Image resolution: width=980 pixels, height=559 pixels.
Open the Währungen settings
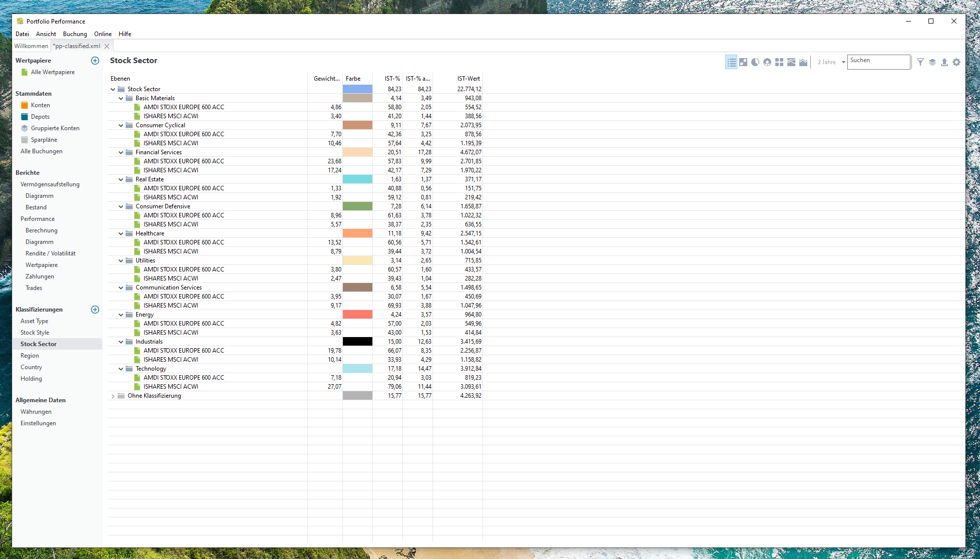point(36,412)
